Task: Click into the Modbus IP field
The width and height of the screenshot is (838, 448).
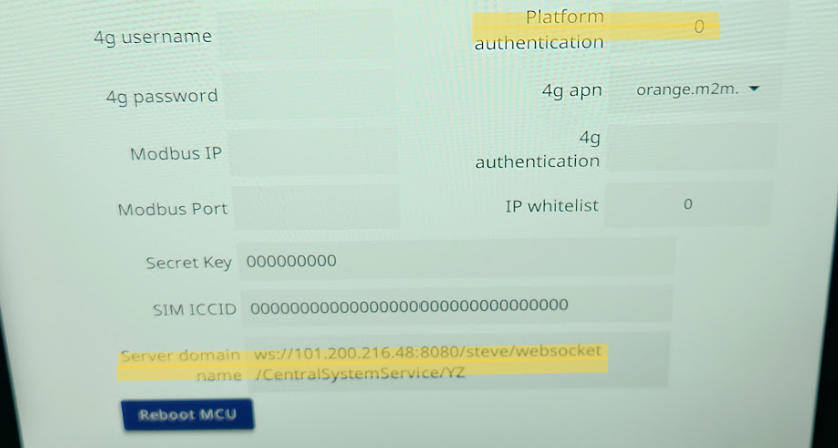Action: [314, 151]
